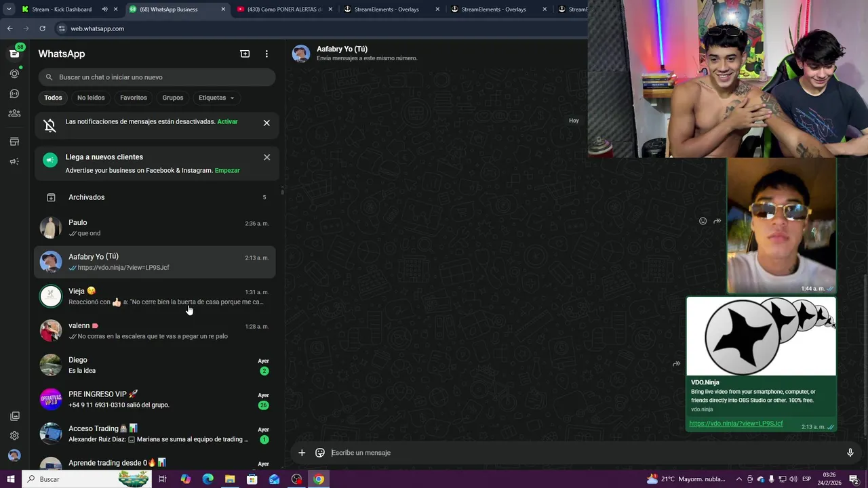Dismiss the notifications disabled banner
The height and width of the screenshot is (488, 868).
point(267,123)
